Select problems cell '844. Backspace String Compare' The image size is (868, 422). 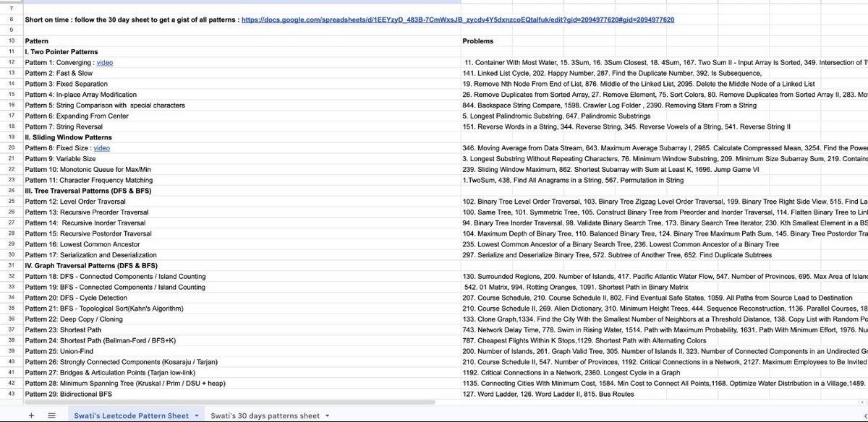click(x=664, y=105)
